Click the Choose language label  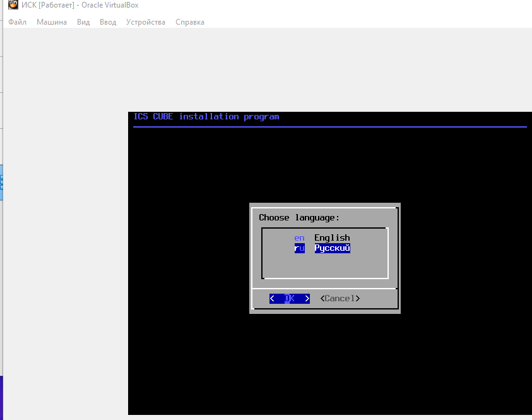pyautogui.click(x=299, y=218)
